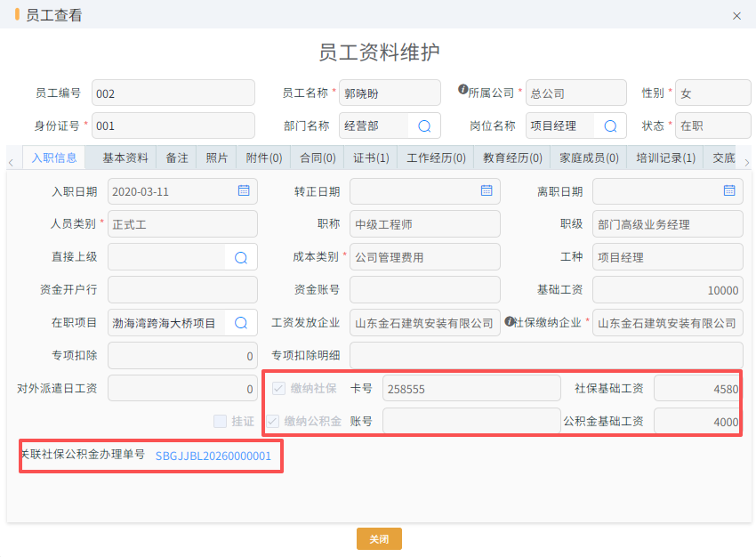Toggle the 缴纳社保 checkbox

click(x=278, y=388)
